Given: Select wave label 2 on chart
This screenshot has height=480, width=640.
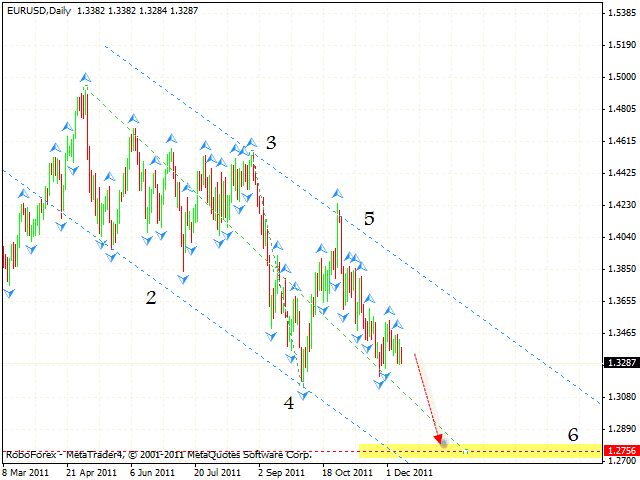Looking at the screenshot, I should pyautogui.click(x=151, y=298).
